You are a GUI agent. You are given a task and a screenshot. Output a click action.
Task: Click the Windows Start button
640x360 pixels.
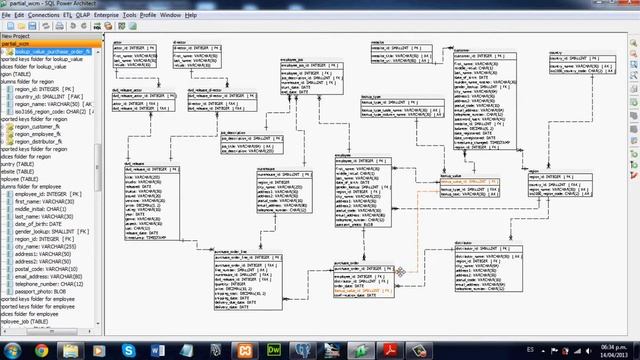click(12, 350)
